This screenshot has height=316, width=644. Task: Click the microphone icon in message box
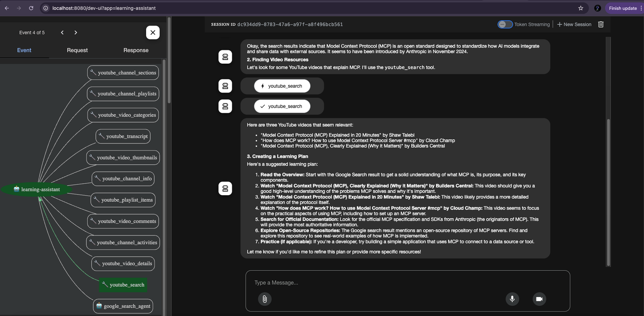click(512, 299)
